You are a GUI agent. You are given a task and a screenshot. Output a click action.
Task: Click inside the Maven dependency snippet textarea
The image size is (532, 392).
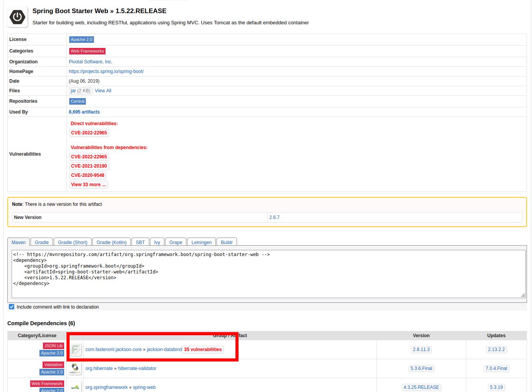pos(269,274)
